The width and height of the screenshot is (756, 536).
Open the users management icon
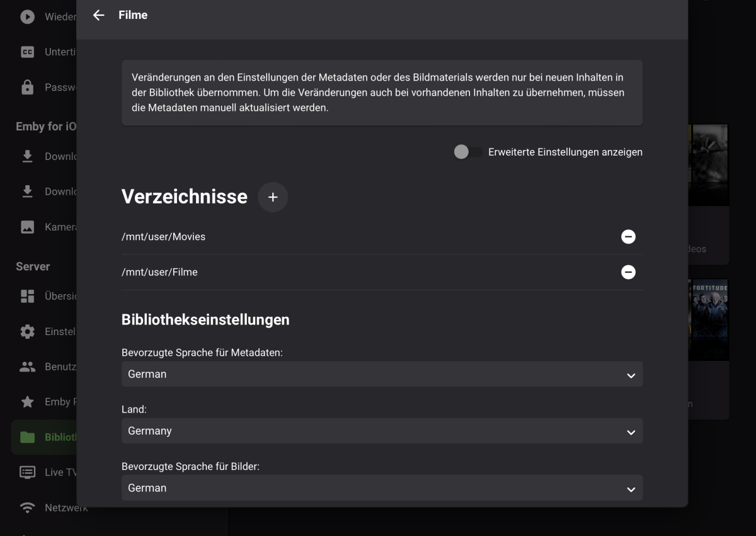pos(28,367)
